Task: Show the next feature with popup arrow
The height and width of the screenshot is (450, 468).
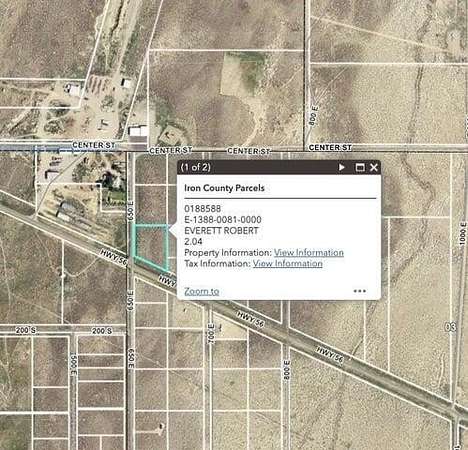Action: pyautogui.click(x=341, y=167)
